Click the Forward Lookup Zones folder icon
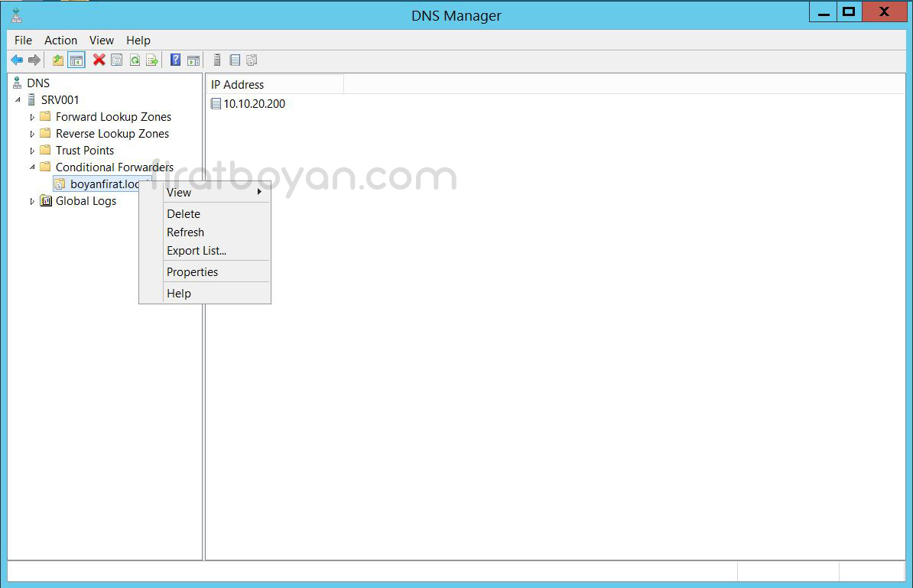This screenshot has width=913, height=588. click(x=45, y=116)
